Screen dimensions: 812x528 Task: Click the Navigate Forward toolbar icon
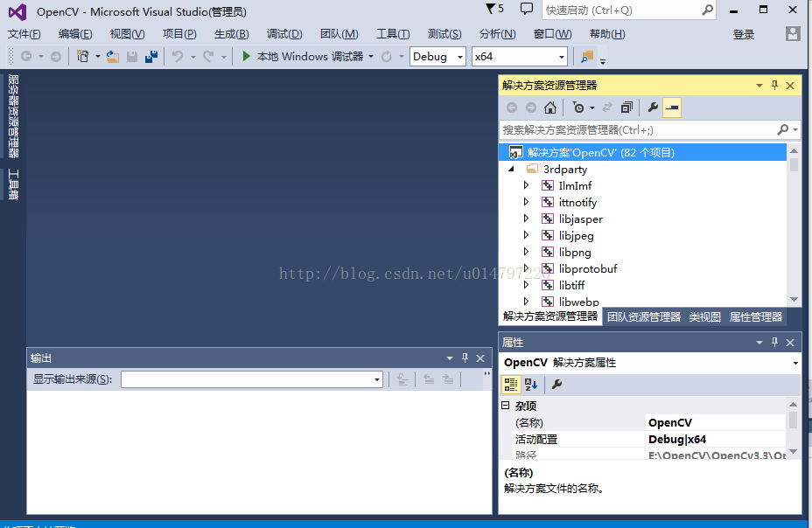point(55,56)
